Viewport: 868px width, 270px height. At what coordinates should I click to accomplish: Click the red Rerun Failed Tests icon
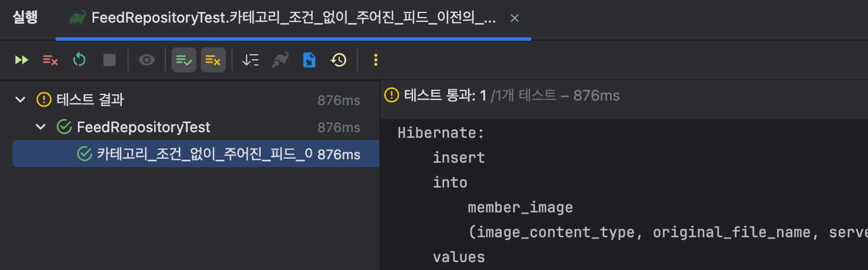coord(50,60)
